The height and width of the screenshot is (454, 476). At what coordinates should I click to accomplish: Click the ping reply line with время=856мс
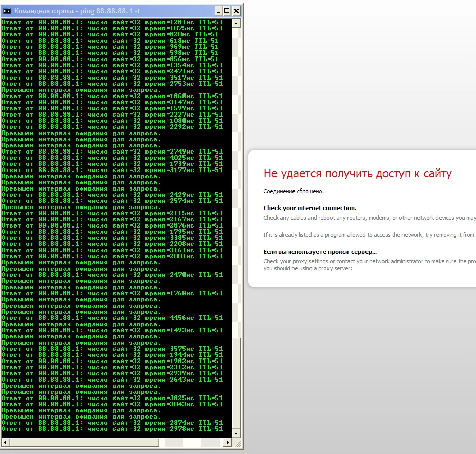click(x=110, y=59)
